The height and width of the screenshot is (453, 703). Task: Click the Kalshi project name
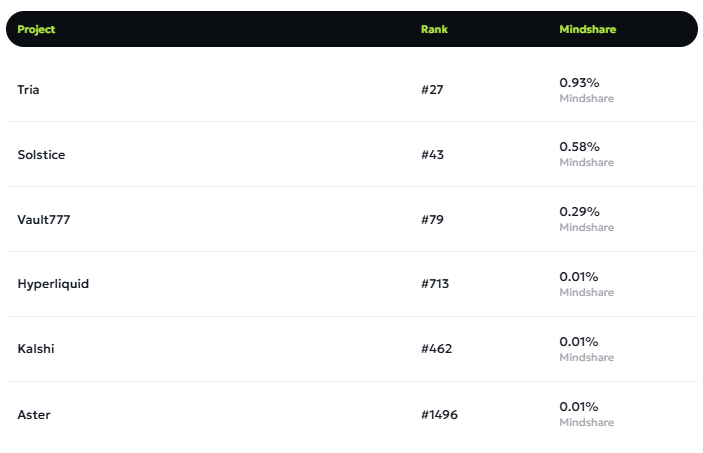[x=35, y=349]
